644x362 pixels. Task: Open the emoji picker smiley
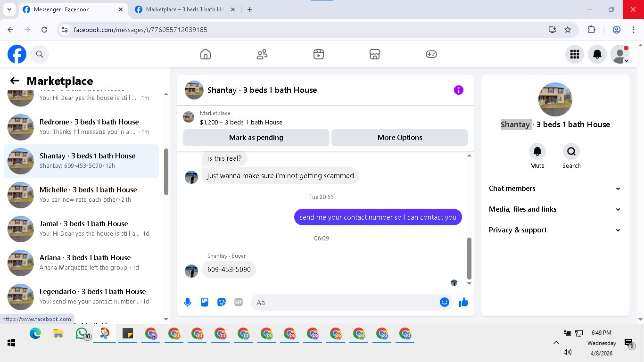click(445, 302)
